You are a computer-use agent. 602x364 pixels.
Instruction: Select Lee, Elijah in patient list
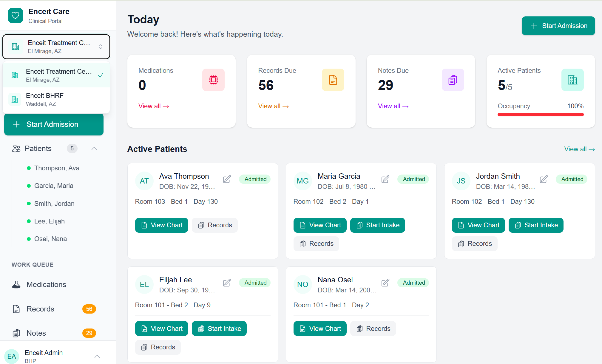tap(50, 221)
